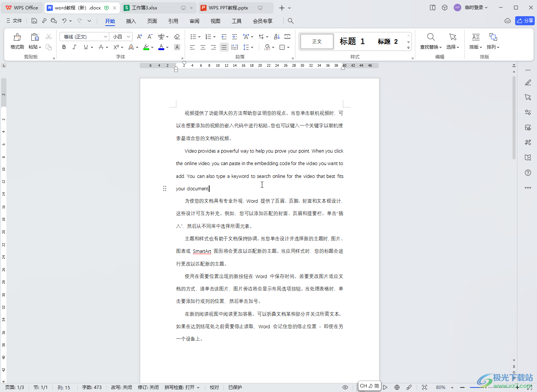The height and width of the screenshot is (392, 537).
Task: Click the 分享 share button
Action: (x=525, y=21)
